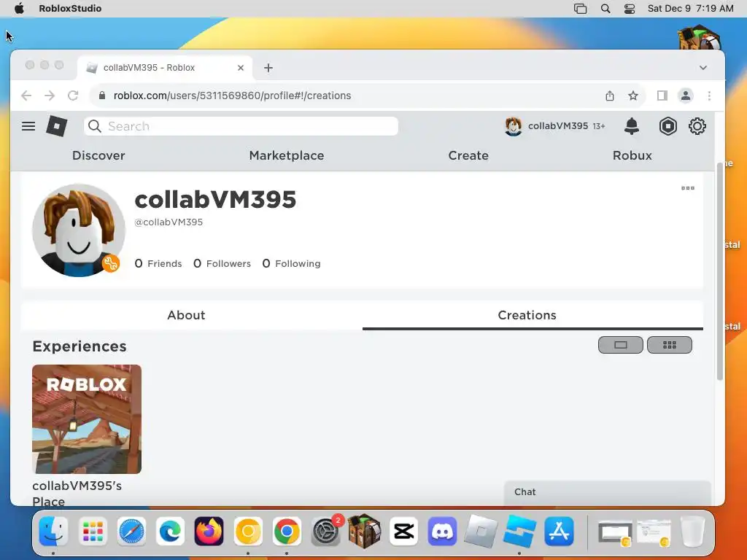Viewport: 747px width, 560px height.
Task: Launch Firefox from the Dock
Action: 209,532
